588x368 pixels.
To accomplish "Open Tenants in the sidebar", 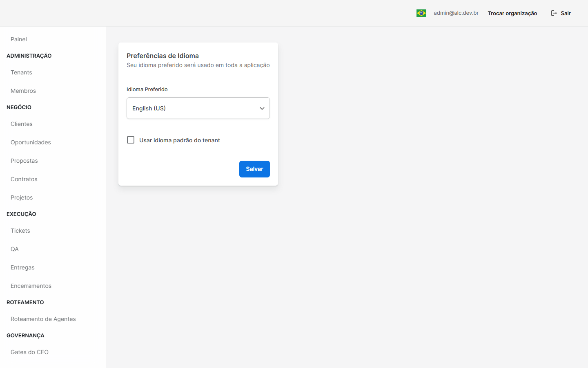I will (21, 72).
